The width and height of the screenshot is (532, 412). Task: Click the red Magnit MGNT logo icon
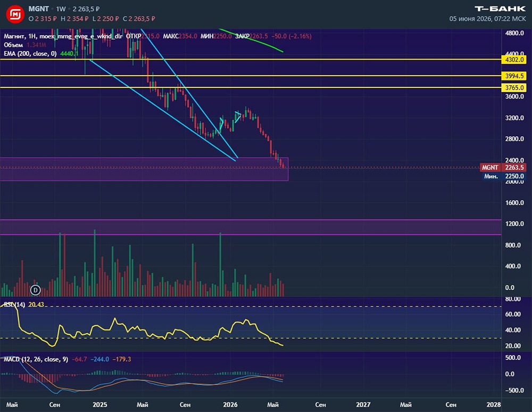[x=15, y=14]
